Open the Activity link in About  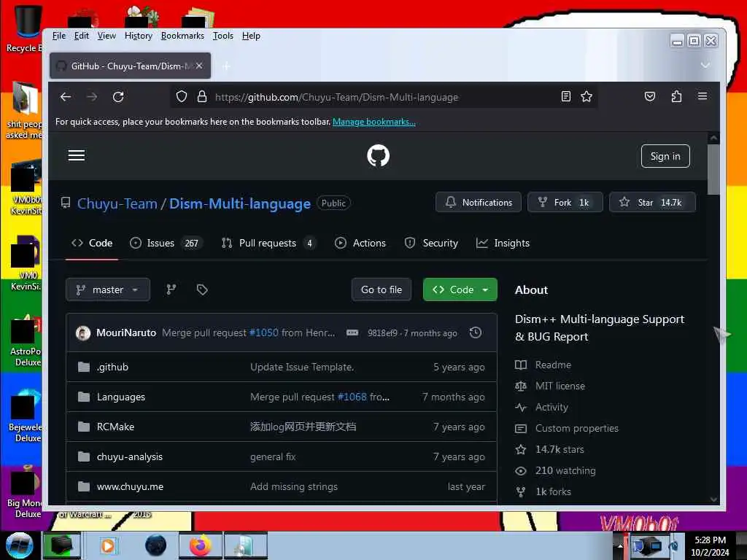click(551, 407)
